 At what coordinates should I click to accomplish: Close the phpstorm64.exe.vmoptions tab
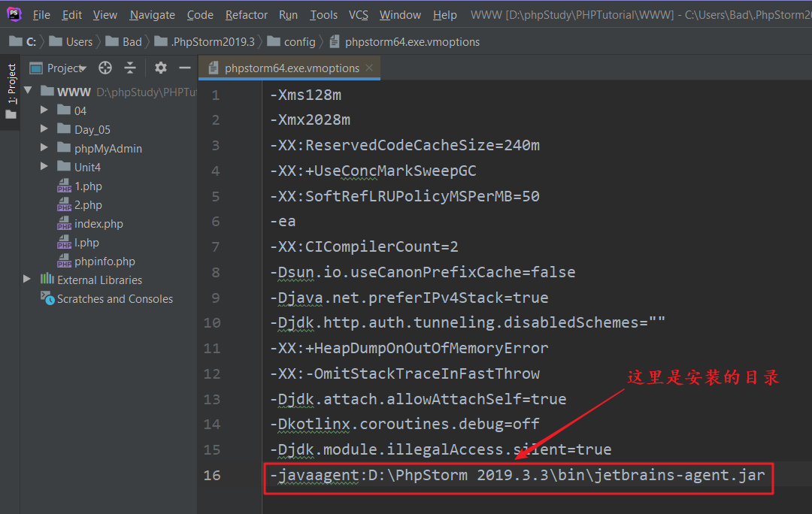click(369, 68)
